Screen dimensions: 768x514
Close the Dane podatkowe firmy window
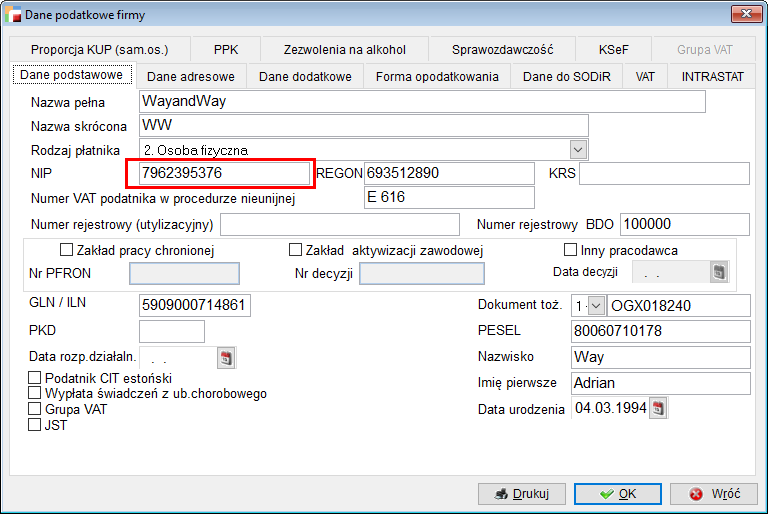(x=743, y=14)
